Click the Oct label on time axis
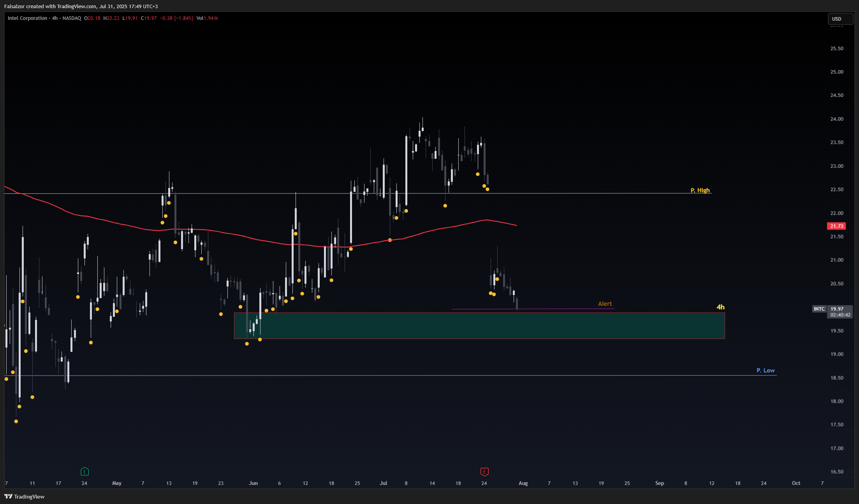The height and width of the screenshot is (504, 859). [796, 483]
